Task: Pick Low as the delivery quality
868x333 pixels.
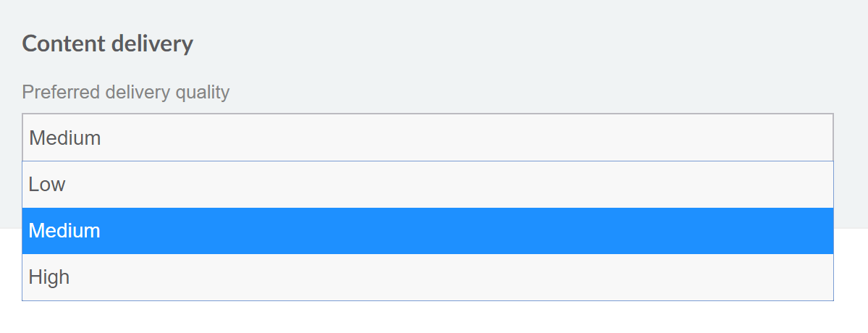Action: click(x=427, y=185)
